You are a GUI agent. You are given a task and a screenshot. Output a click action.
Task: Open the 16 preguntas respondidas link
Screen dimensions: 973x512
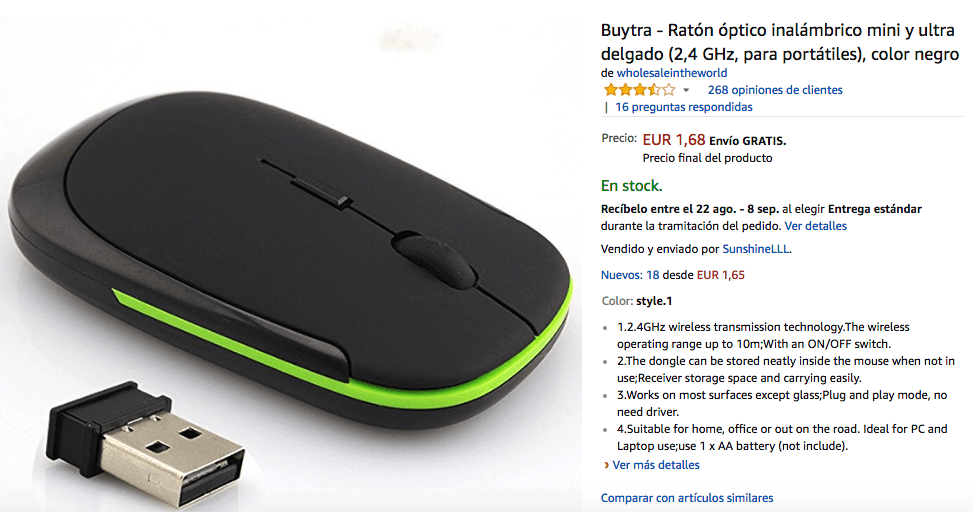683,107
